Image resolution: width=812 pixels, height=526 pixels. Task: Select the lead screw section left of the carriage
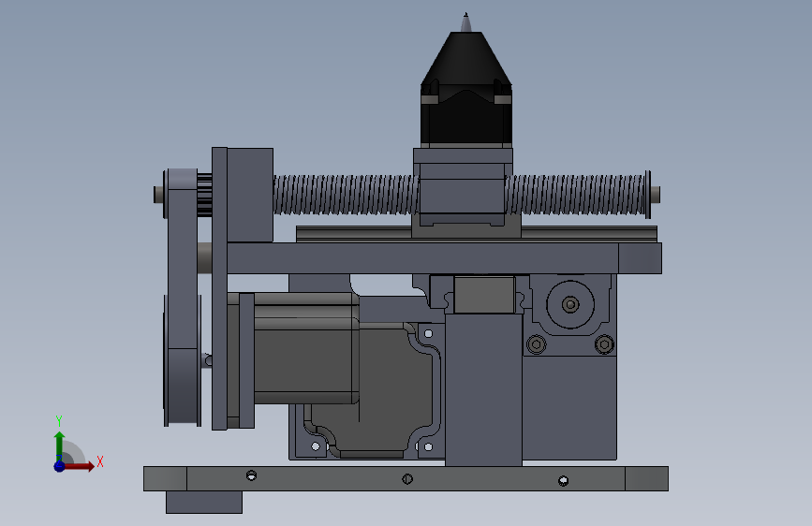345,195
